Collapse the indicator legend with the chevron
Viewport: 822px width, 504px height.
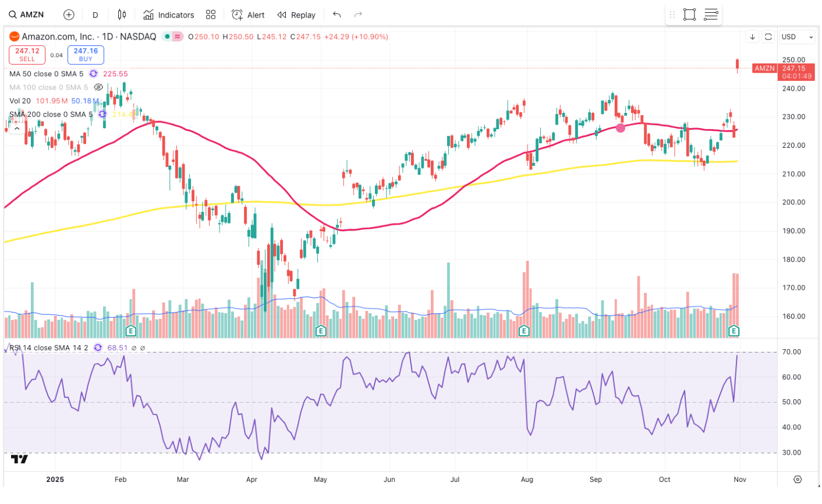(x=17, y=129)
